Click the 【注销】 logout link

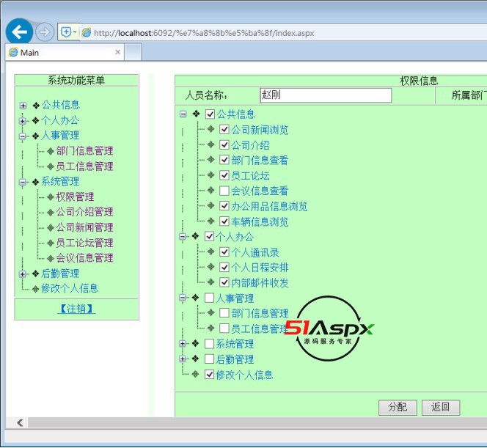(76, 309)
